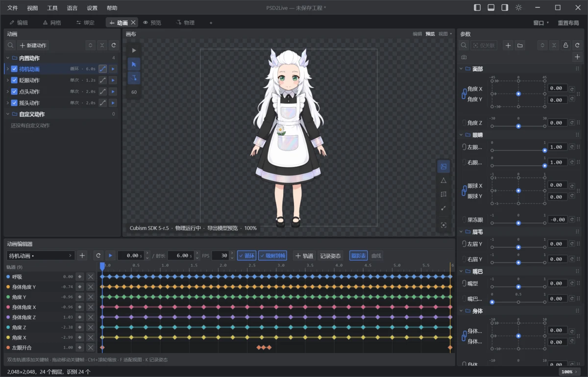Click the 新建动作 button
This screenshot has height=377, width=588.
click(33, 45)
